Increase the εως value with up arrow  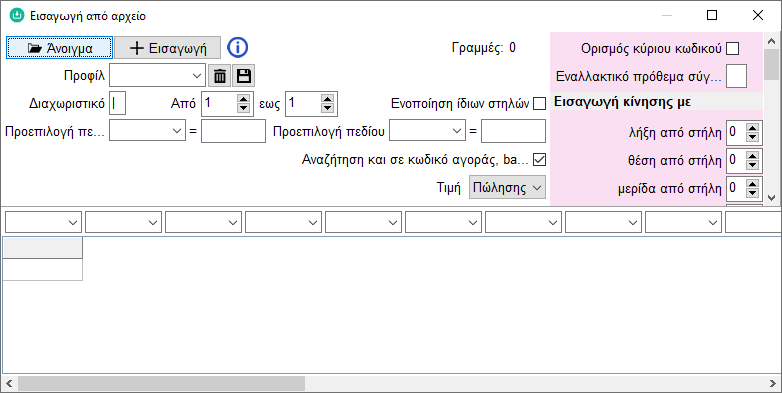tap(327, 99)
